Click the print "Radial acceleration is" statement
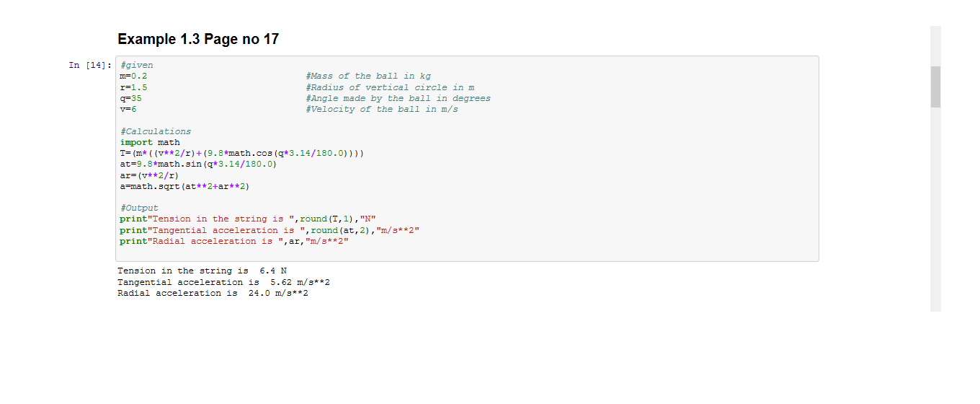This screenshot has width=980, height=404. tap(234, 241)
